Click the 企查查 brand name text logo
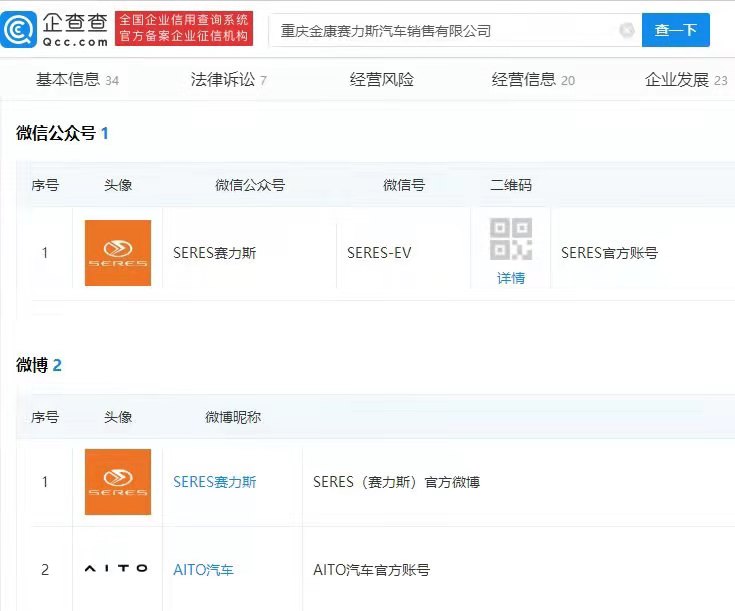Image resolution: width=735 pixels, height=611 pixels. coord(75,30)
